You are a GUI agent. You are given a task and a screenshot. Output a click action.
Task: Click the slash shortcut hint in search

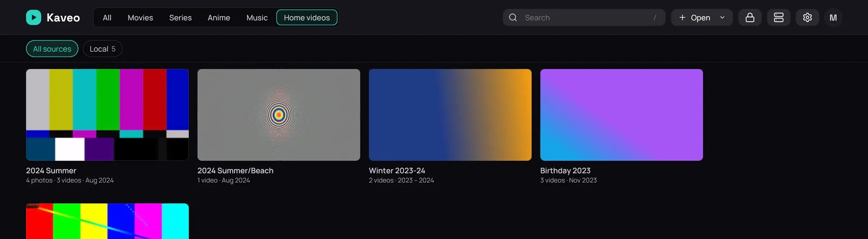pyautogui.click(x=655, y=17)
